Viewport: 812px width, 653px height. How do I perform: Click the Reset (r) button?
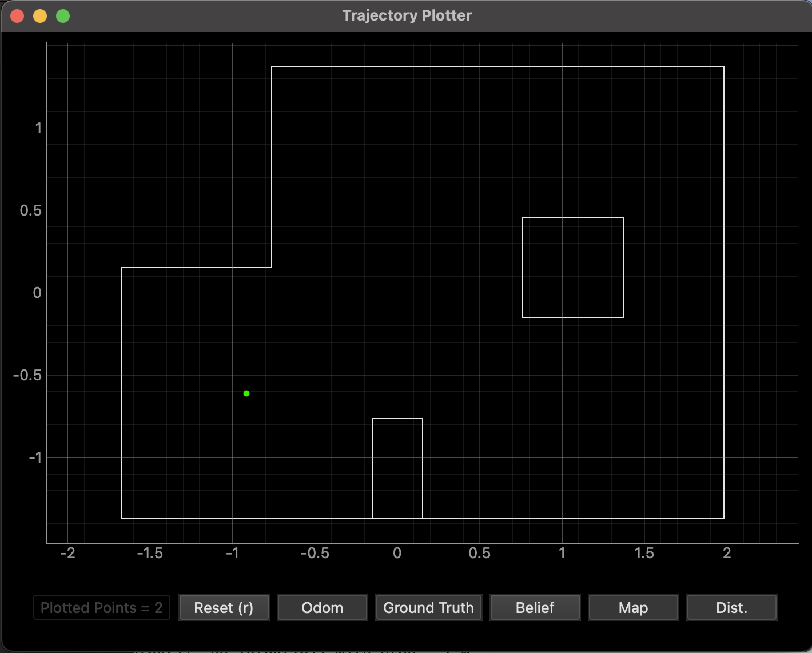coord(224,607)
